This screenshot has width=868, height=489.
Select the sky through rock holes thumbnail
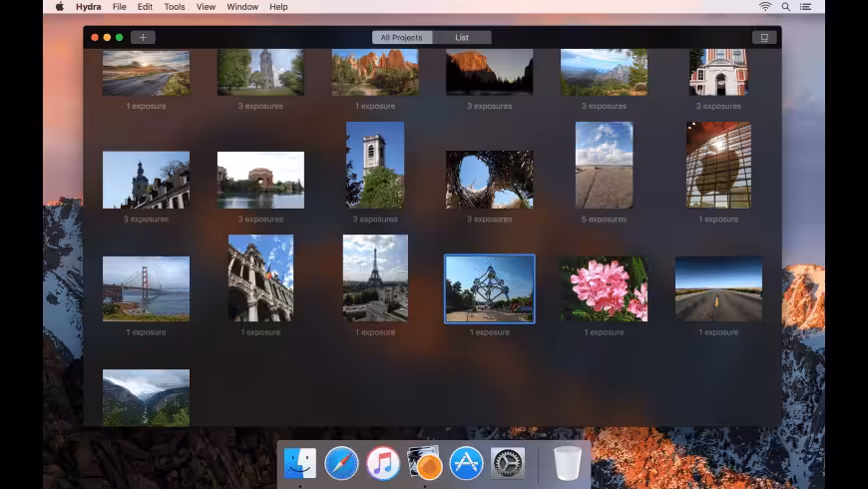tap(489, 180)
